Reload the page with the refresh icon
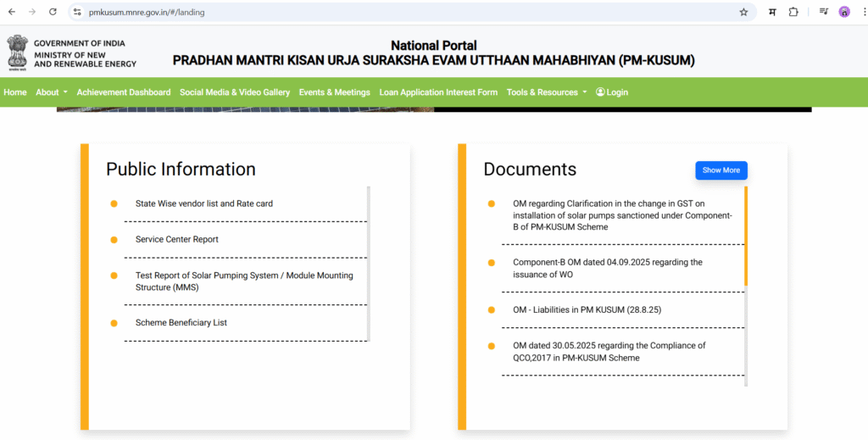 click(53, 12)
